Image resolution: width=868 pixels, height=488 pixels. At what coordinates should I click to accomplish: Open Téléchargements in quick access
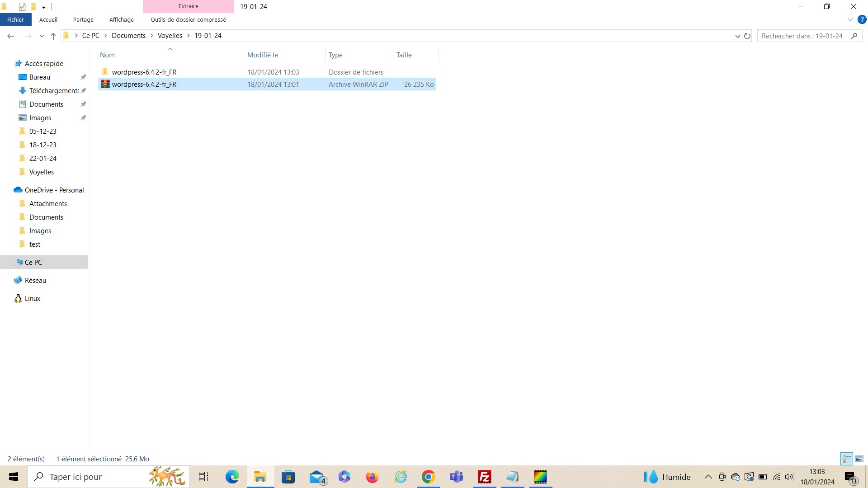tap(54, 91)
